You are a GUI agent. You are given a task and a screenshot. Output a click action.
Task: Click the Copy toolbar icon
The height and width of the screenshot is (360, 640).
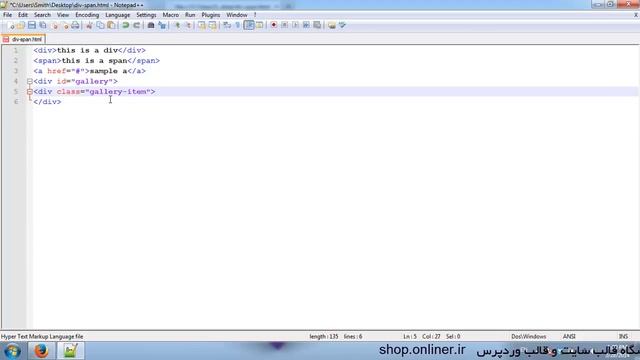point(100,25)
